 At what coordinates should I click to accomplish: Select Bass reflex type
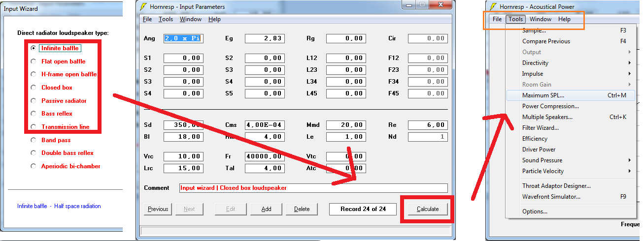point(34,114)
